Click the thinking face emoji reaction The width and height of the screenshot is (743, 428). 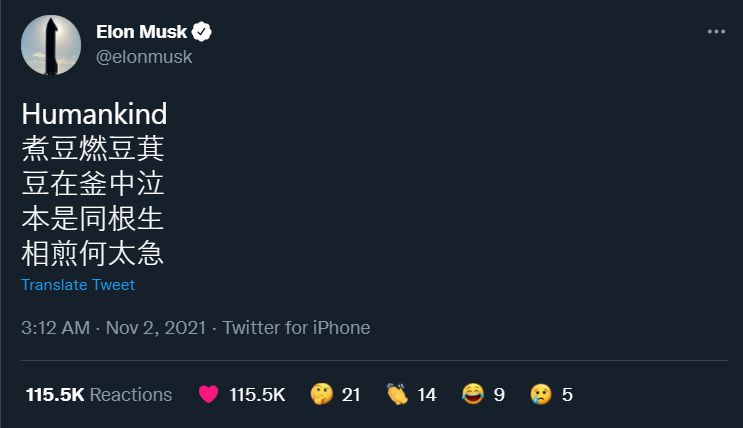(x=321, y=395)
